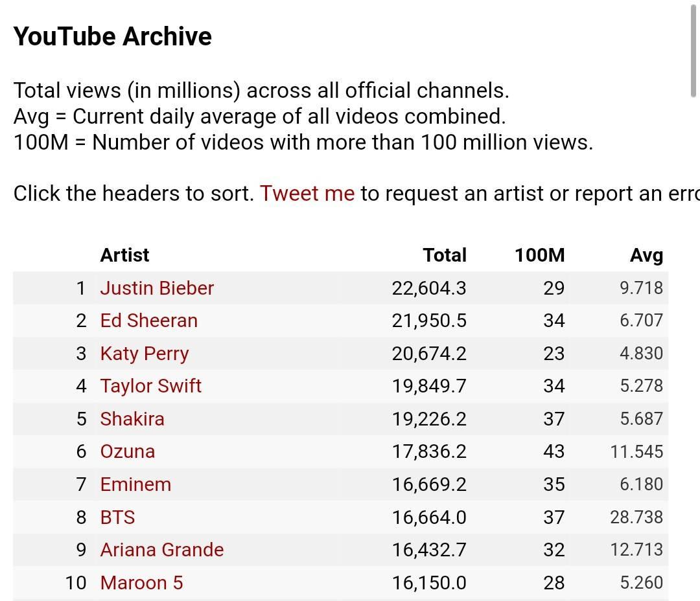The image size is (700, 601).
Task: Click the Shakira artist link
Action: click(132, 419)
